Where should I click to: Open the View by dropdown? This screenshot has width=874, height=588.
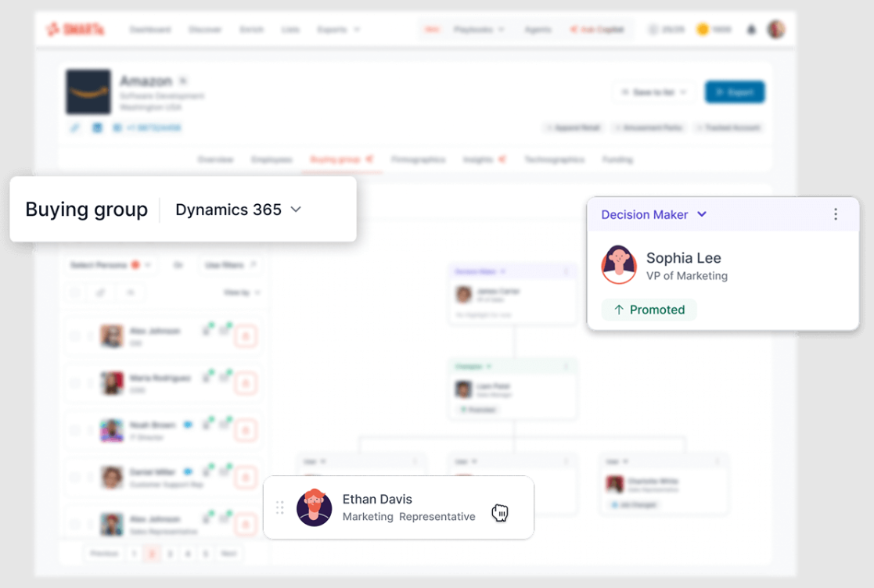tap(242, 292)
